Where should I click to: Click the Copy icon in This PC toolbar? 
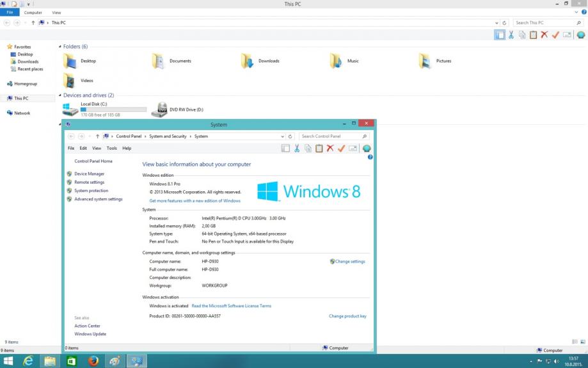[x=522, y=35]
